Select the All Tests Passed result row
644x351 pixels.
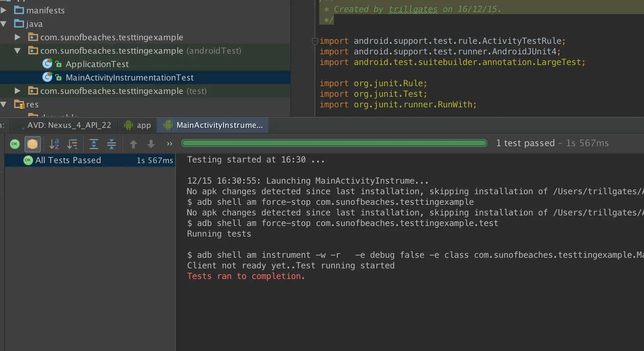click(x=90, y=160)
